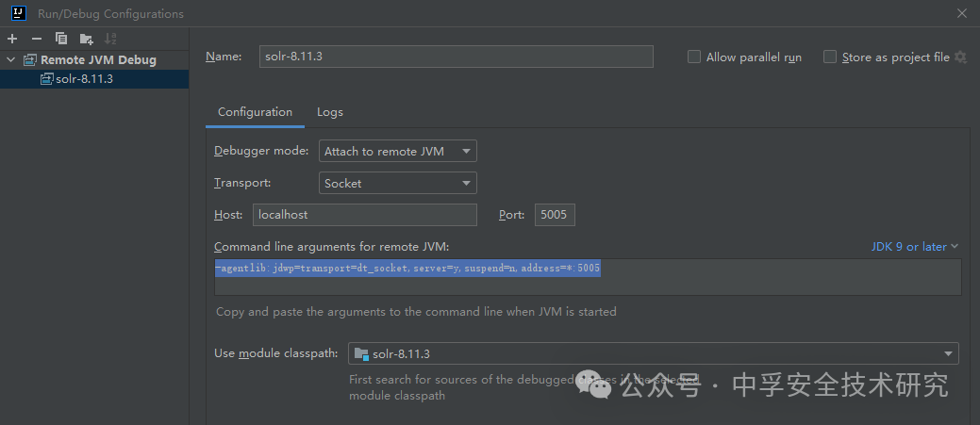Image resolution: width=980 pixels, height=425 pixels.
Task: Click the IntelliJ IDEA logo in the title bar
Action: tap(19, 13)
